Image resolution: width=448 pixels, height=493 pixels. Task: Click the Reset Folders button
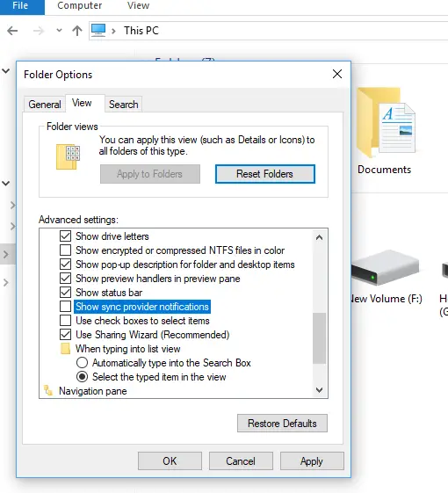click(x=265, y=174)
